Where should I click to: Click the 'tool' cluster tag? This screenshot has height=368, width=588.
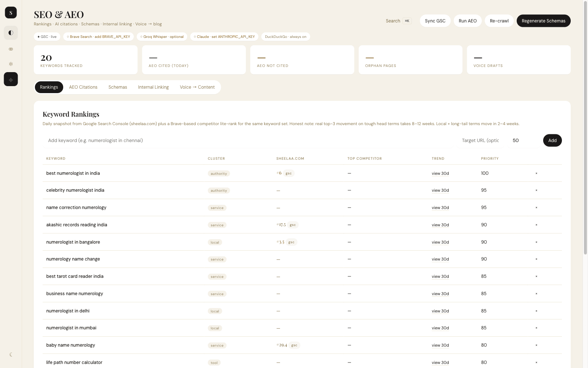click(214, 362)
